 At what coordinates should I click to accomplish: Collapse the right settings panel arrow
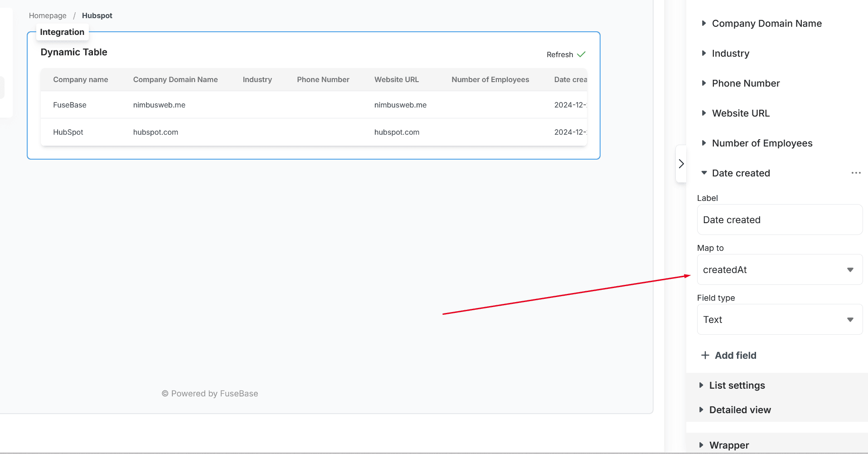681,164
